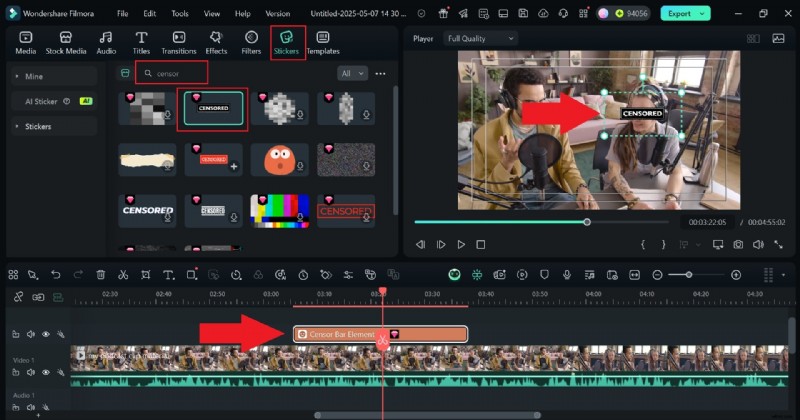Select the orange surprised face sticker
This screenshot has width=800, height=420.
[280, 160]
